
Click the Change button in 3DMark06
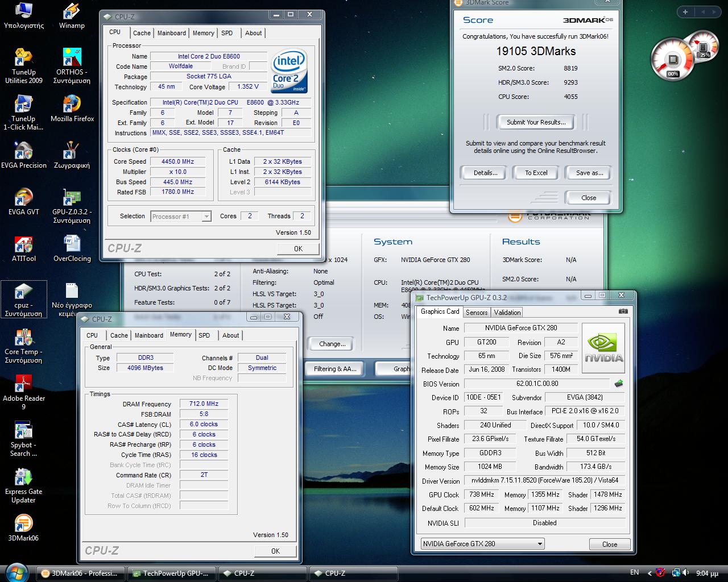332,344
